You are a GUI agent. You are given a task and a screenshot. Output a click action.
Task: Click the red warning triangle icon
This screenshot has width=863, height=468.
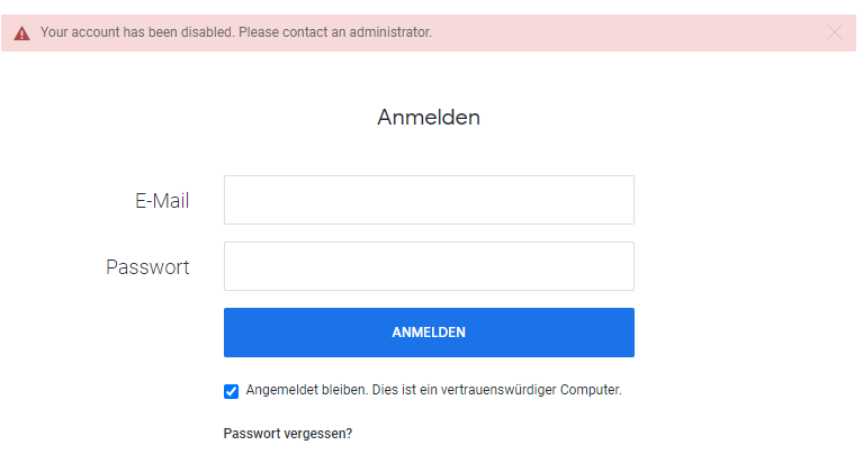[21, 34]
